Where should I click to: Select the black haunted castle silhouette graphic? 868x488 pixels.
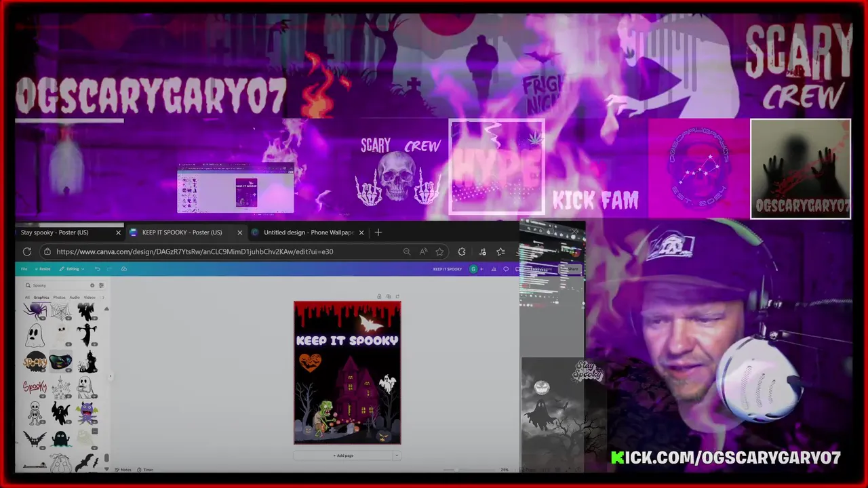tap(87, 362)
